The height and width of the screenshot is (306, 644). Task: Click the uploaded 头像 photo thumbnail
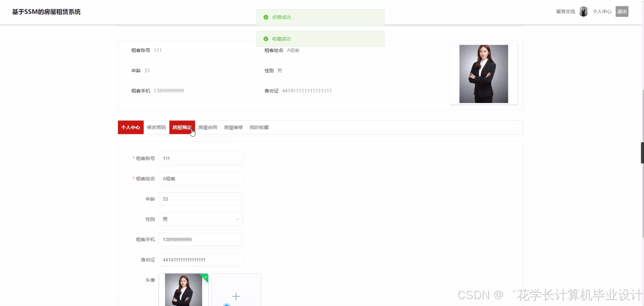tap(183, 290)
